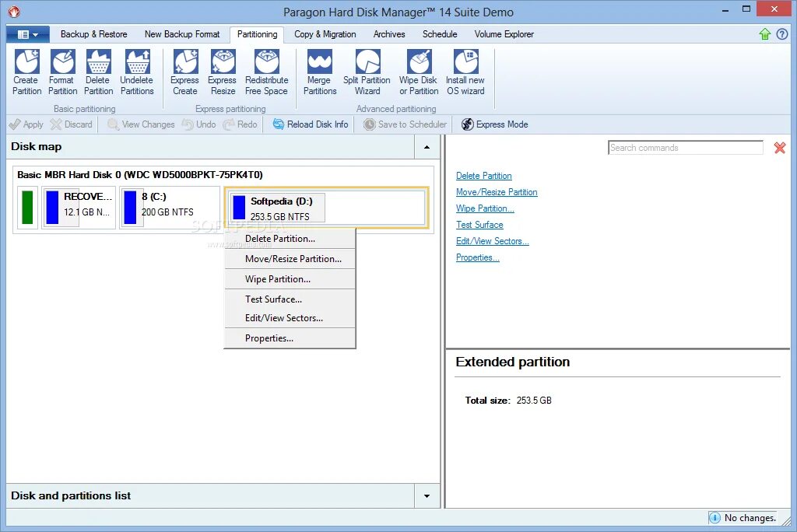Open the blue application menu dropdown
Screen dimensions: 797x532
(x=28, y=34)
